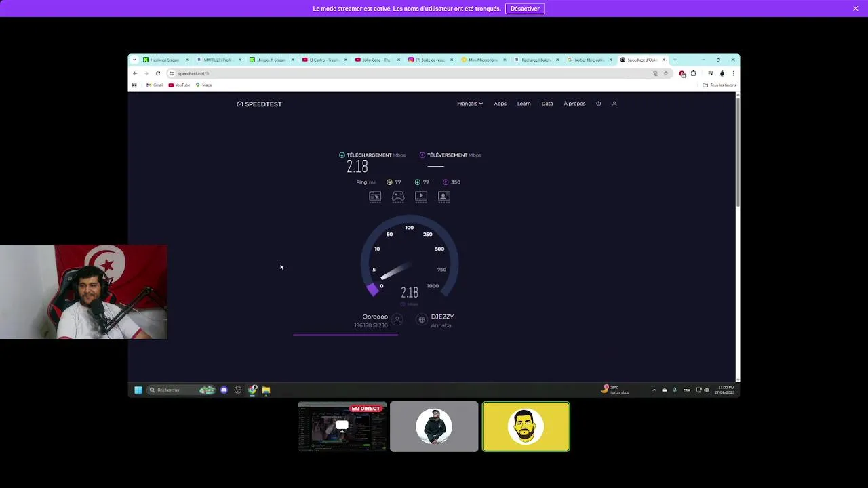Bookmark this page with the star icon
868x488 pixels.
point(666,73)
